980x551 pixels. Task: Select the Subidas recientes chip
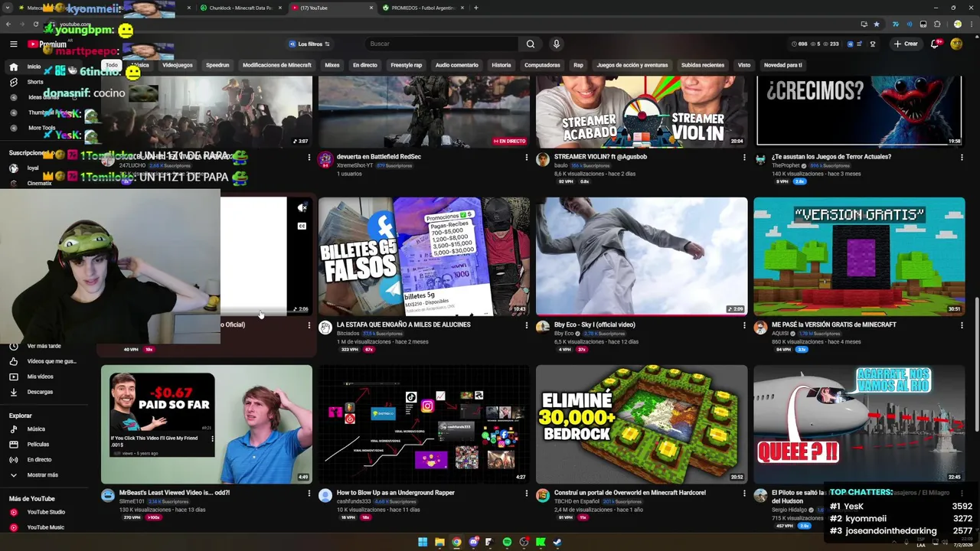point(703,65)
